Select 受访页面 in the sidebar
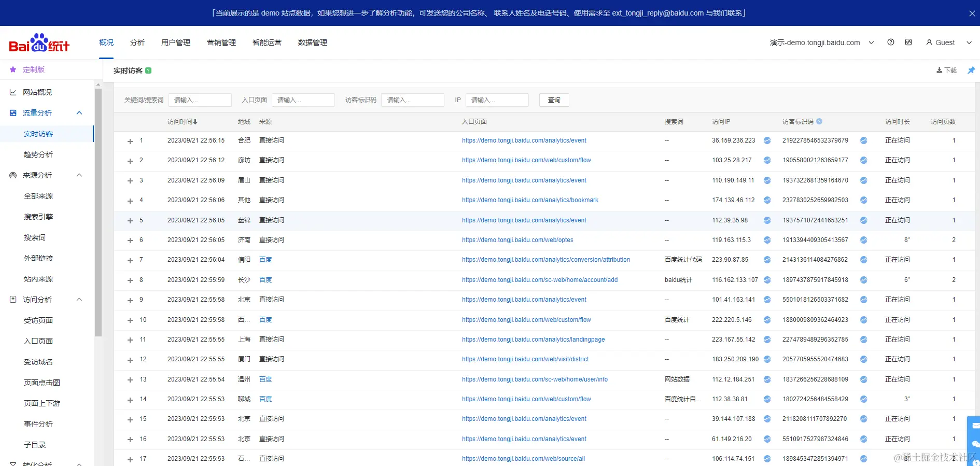The height and width of the screenshot is (466, 980). click(38, 320)
